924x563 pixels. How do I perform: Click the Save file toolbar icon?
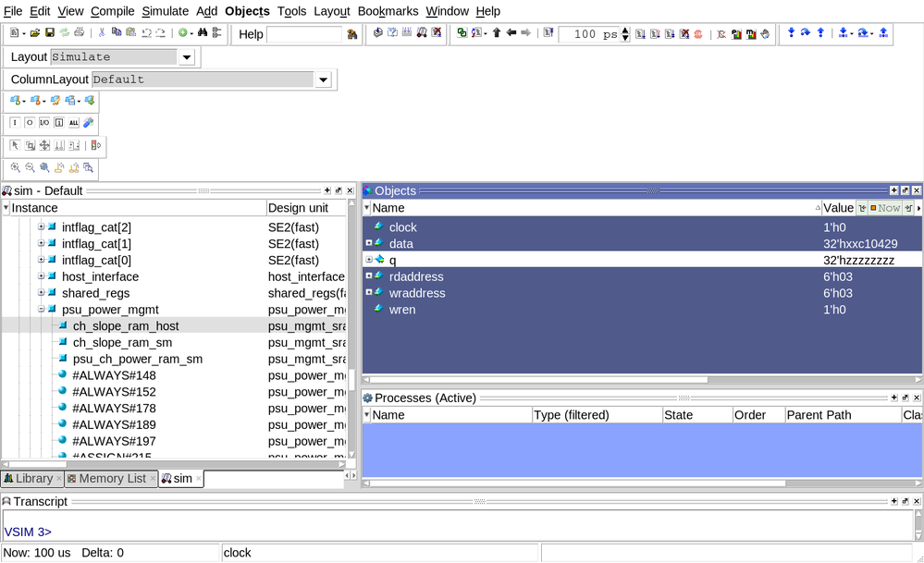point(50,33)
